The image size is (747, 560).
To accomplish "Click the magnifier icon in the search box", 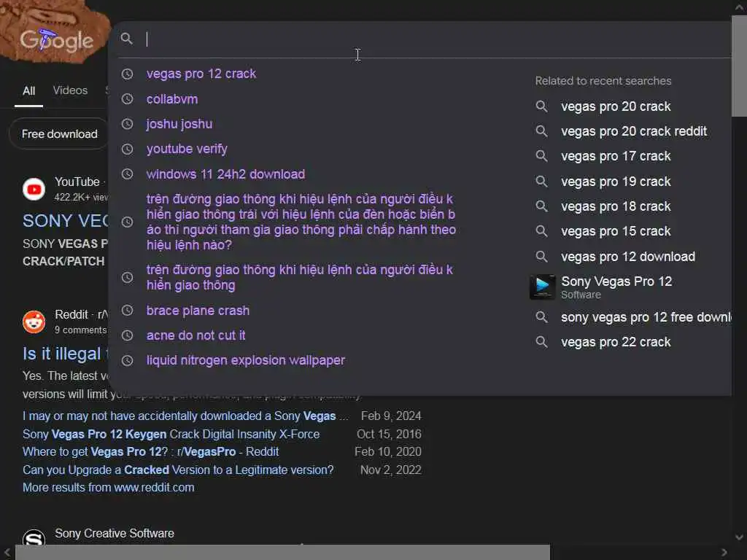I will pos(126,39).
